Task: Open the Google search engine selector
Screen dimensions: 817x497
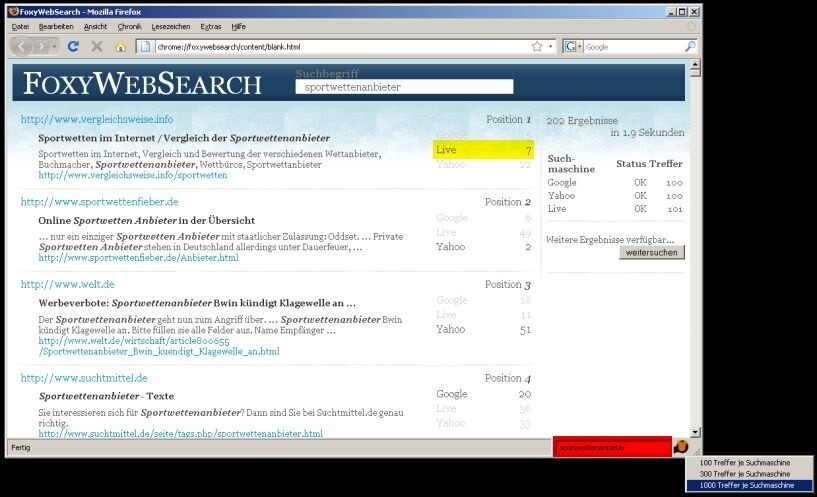Action: (573, 46)
